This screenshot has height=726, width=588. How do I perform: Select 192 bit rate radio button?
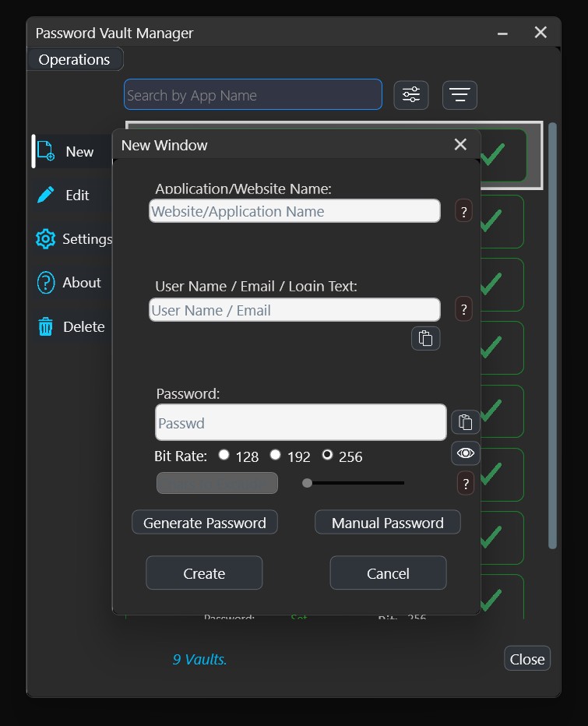276,455
